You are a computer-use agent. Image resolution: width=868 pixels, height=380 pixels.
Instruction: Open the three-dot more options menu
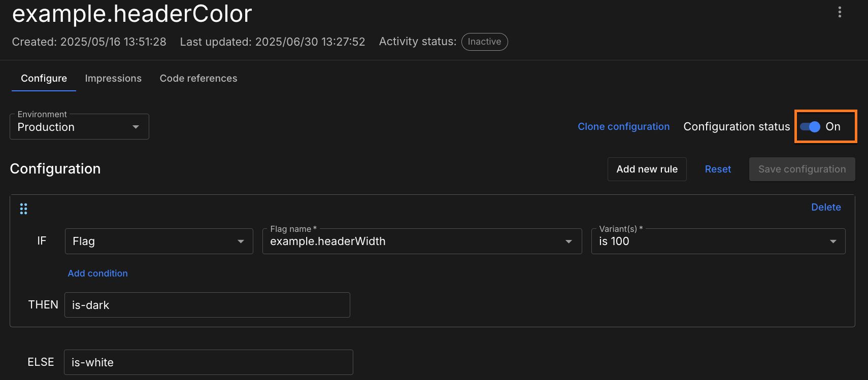840,12
